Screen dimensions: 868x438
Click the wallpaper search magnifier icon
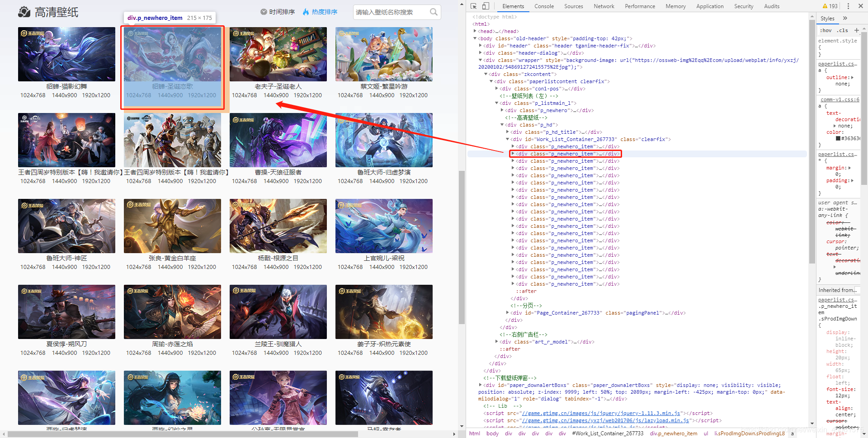pos(434,12)
